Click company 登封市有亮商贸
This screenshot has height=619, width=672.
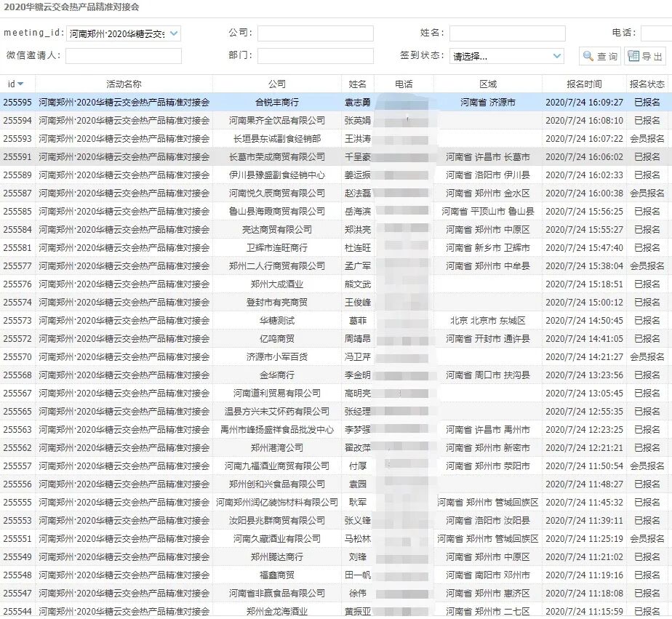point(277,302)
